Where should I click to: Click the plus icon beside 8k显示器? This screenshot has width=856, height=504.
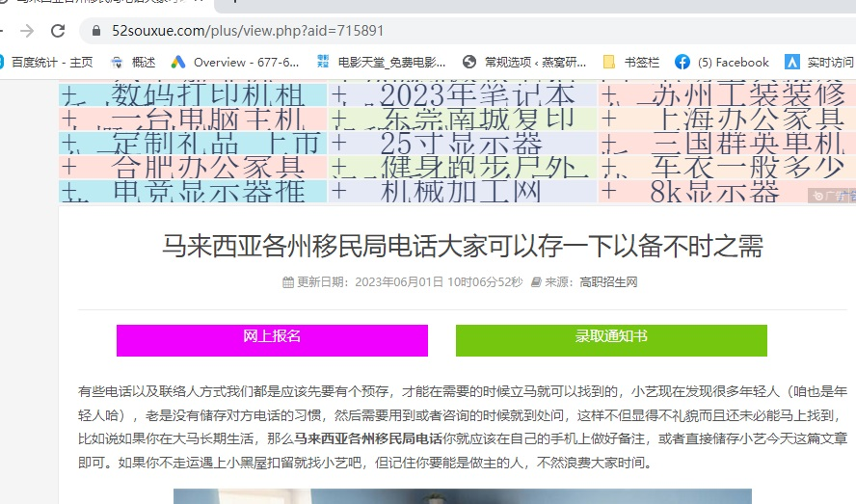click(x=608, y=191)
